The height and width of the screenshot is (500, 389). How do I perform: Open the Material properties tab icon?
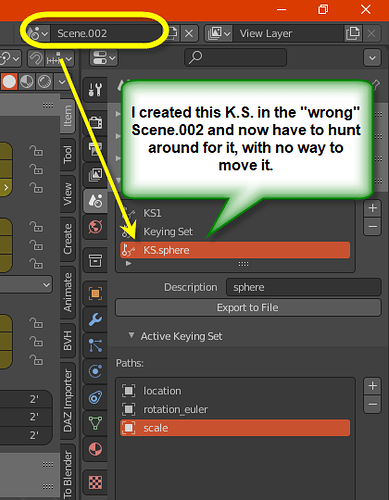pyautogui.click(x=95, y=449)
